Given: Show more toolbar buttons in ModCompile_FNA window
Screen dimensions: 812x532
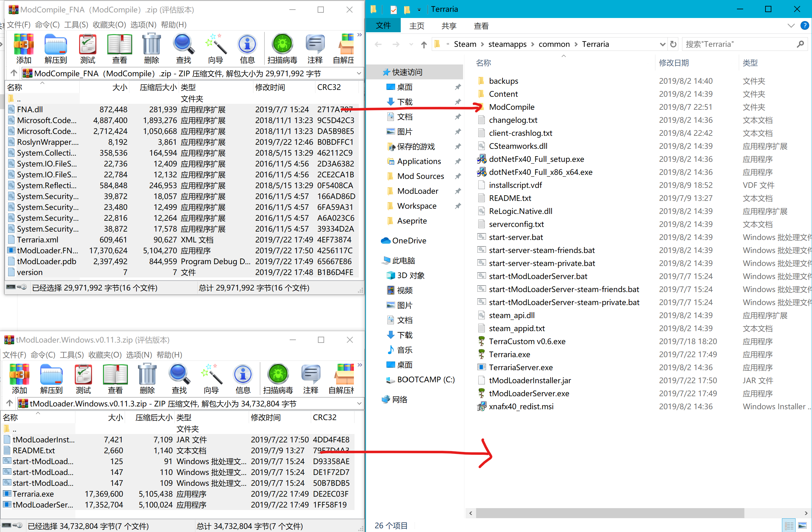Looking at the screenshot, I should tap(359, 35).
